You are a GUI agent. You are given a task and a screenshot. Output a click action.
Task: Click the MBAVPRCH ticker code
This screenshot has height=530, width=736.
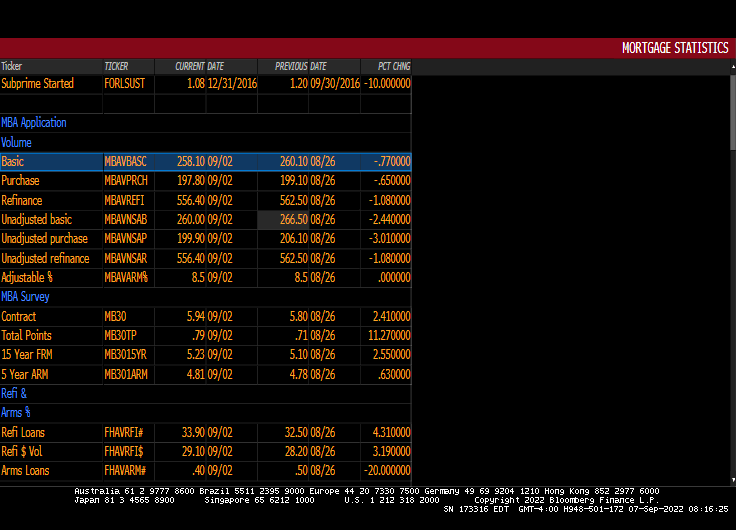coord(125,181)
